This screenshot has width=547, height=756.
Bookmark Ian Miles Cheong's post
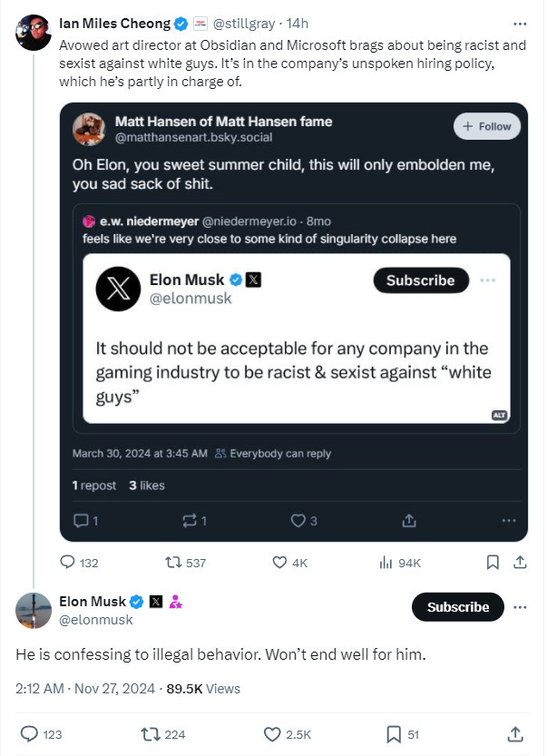point(493,562)
